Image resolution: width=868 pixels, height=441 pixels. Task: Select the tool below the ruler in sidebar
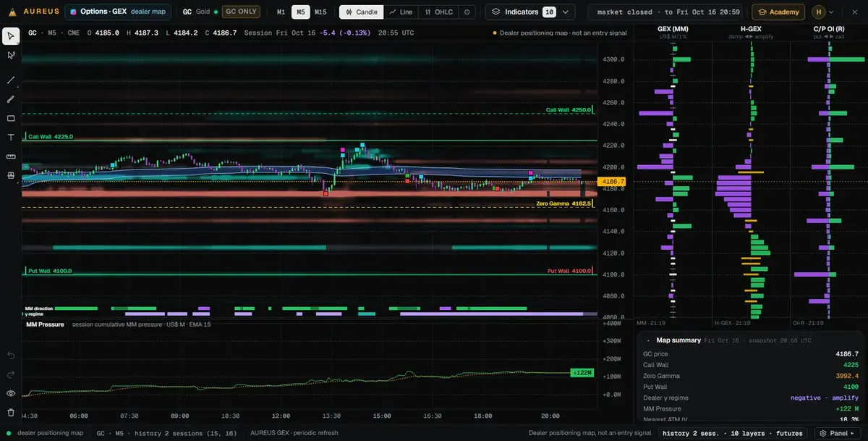tap(11, 175)
